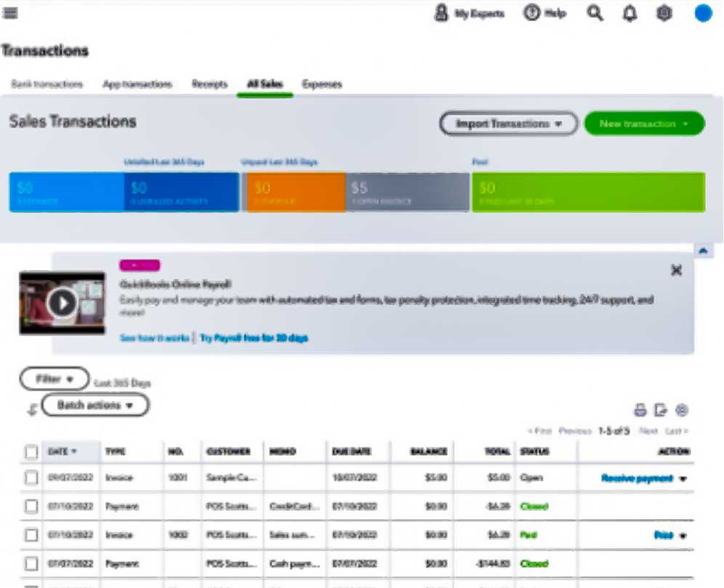Open See how it works link
The image size is (724, 588).
(154, 338)
